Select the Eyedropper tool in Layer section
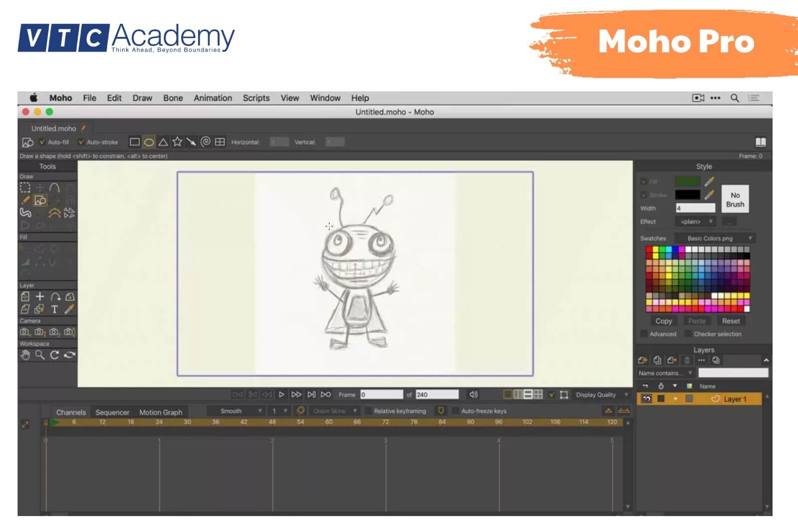798x532 pixels. [70, 309]
